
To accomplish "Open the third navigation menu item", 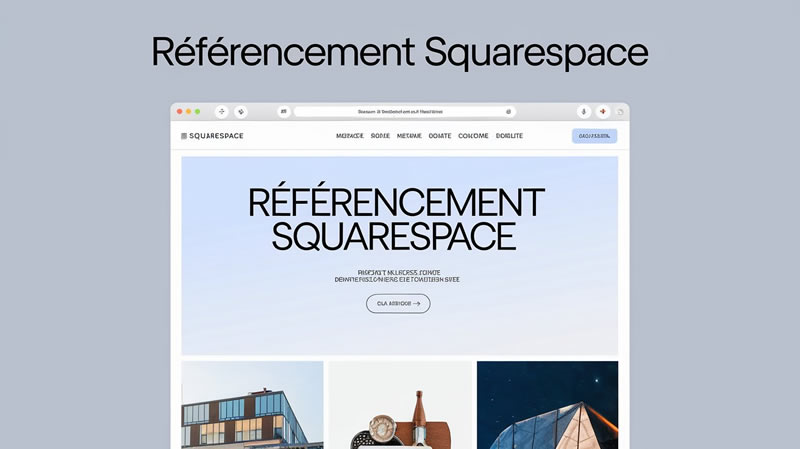I will coord(409,136).
